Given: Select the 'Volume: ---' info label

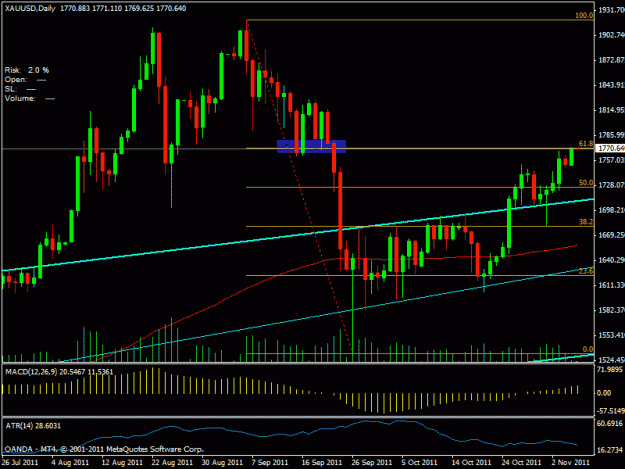Looking at the screenshot, I should click(29, 98).
